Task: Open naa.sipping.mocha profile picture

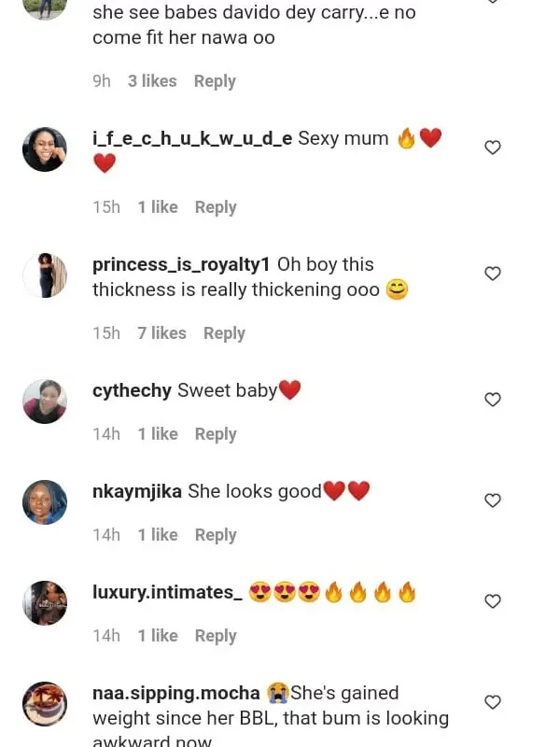Action: (45, 704)
